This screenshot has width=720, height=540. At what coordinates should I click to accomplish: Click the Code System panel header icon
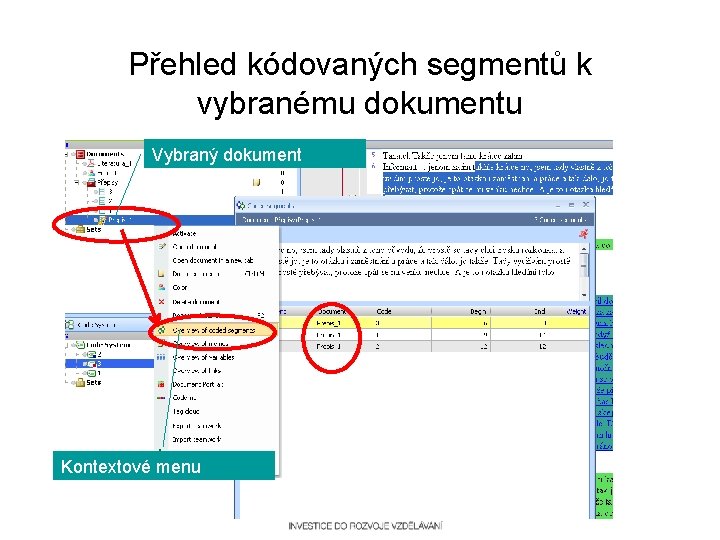click(70, 325)
